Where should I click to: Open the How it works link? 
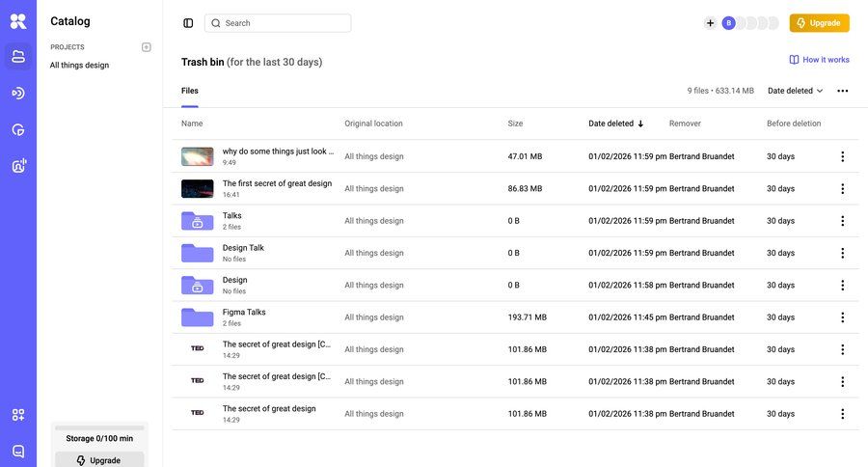coord(819,60)
